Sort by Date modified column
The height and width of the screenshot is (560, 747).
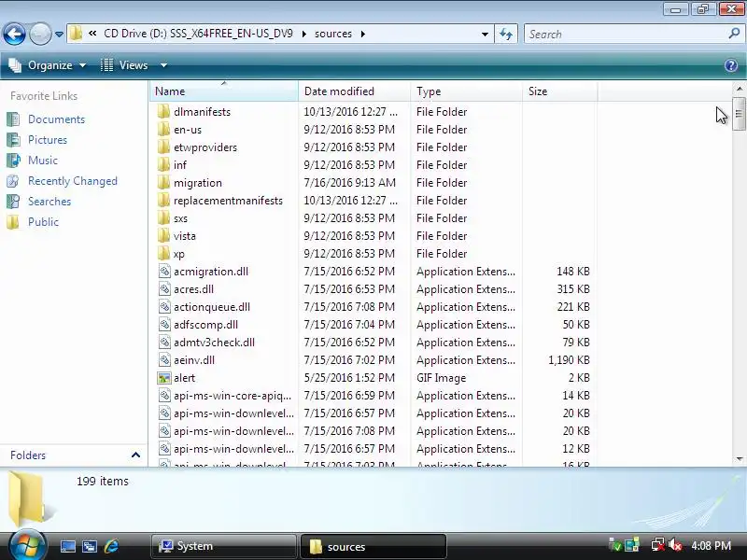tap(354, 91)
